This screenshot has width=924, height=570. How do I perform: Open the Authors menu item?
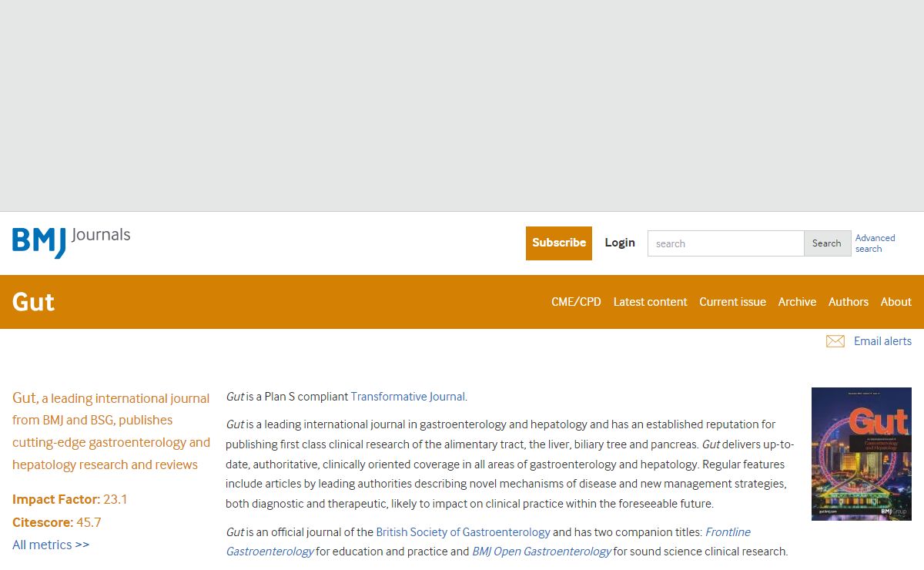(x=849, y=302)
